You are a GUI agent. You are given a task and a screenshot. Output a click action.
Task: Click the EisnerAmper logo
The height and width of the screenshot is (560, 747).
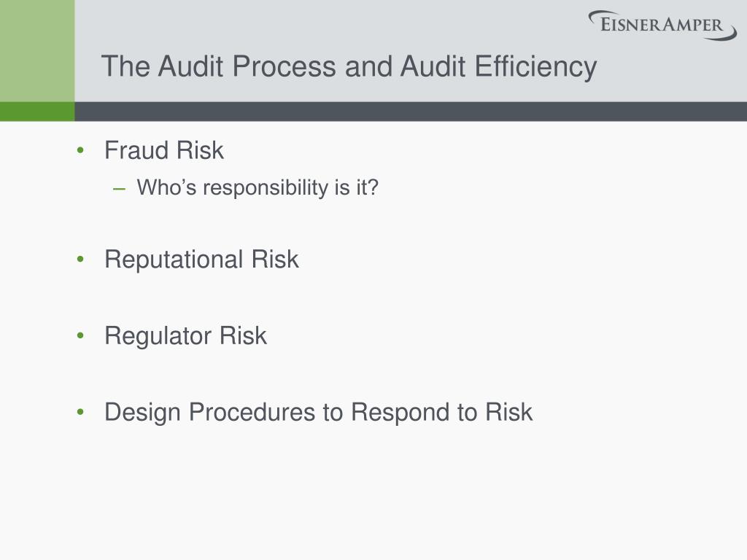pyautogui.click(x=662, y=26)
